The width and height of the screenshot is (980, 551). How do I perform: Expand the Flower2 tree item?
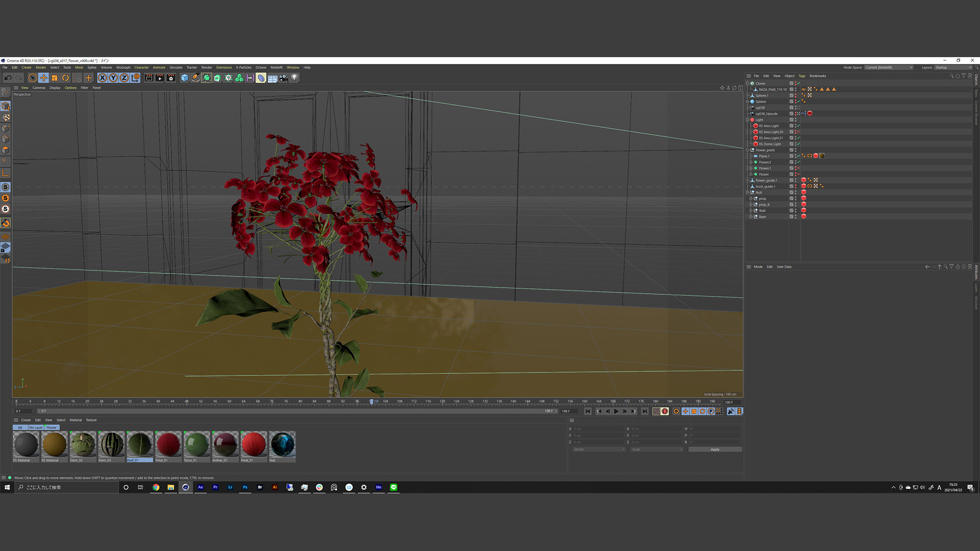pos(750,162)
